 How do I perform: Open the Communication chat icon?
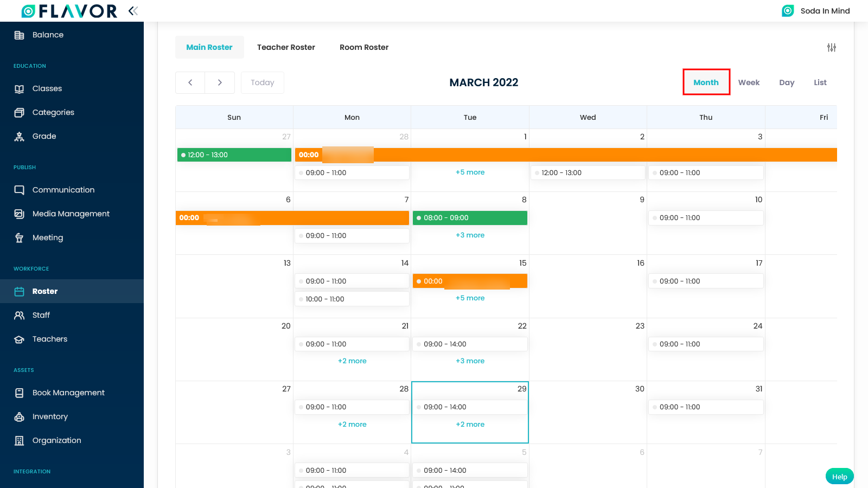20,190
